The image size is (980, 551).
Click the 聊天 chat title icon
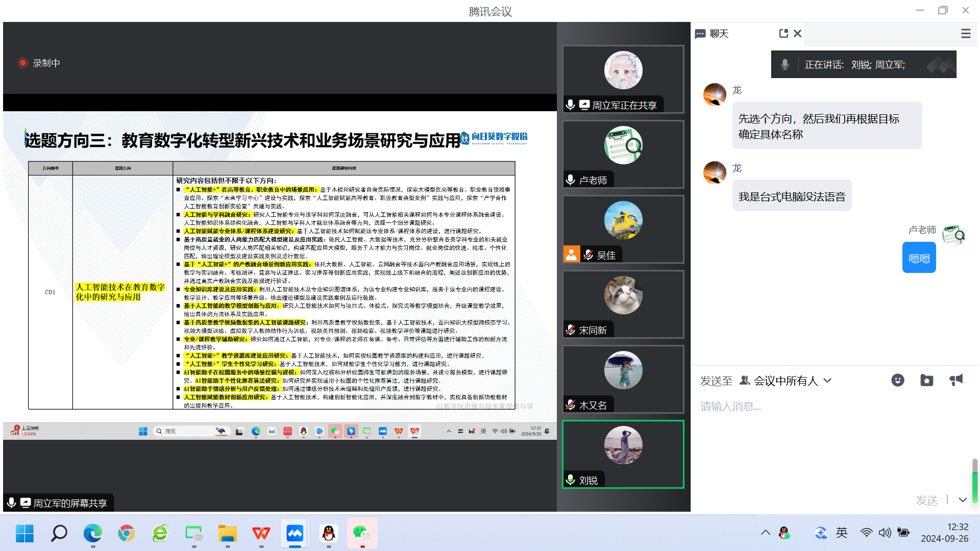700,34
